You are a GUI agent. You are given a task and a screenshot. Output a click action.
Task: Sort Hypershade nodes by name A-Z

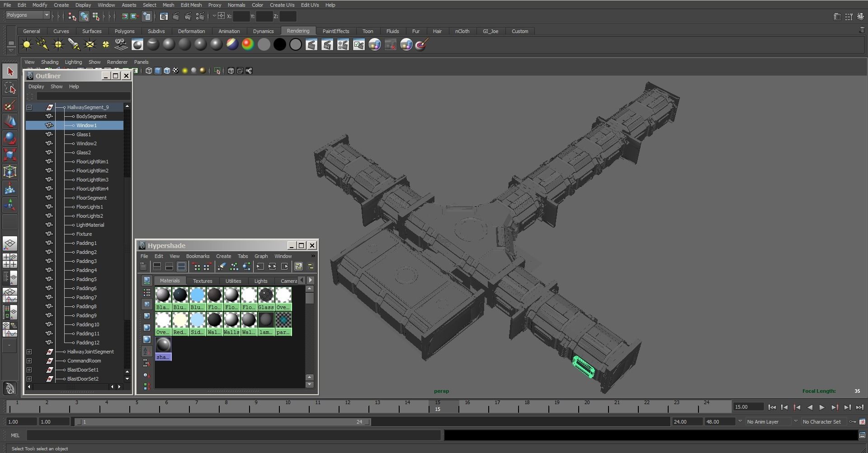[146, 351]
